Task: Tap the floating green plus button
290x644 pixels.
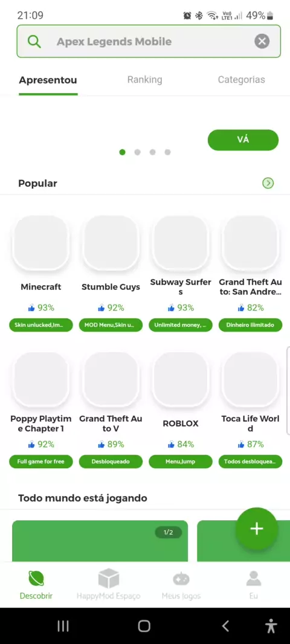Action: [257, 529]
